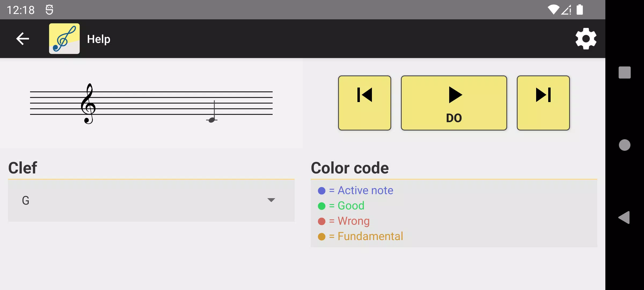Click the yellow music app launcher icon
Image resolution: width=644 pixels, height=290 pixels.
click(x=64, y=38)
